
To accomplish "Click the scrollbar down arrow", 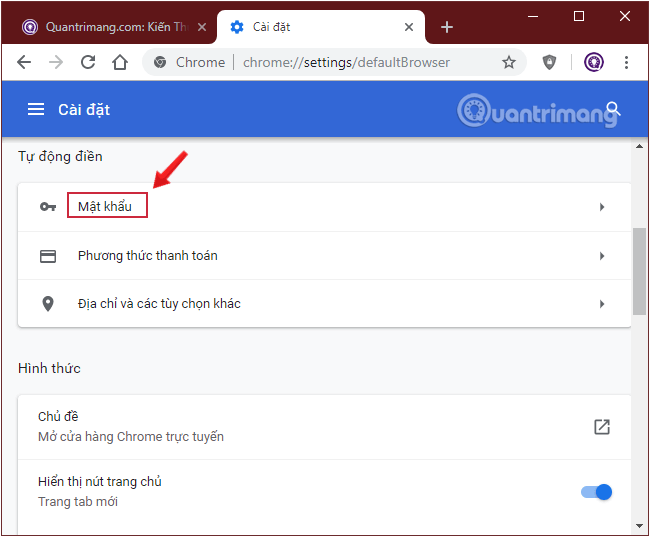I will pos(639,526).
